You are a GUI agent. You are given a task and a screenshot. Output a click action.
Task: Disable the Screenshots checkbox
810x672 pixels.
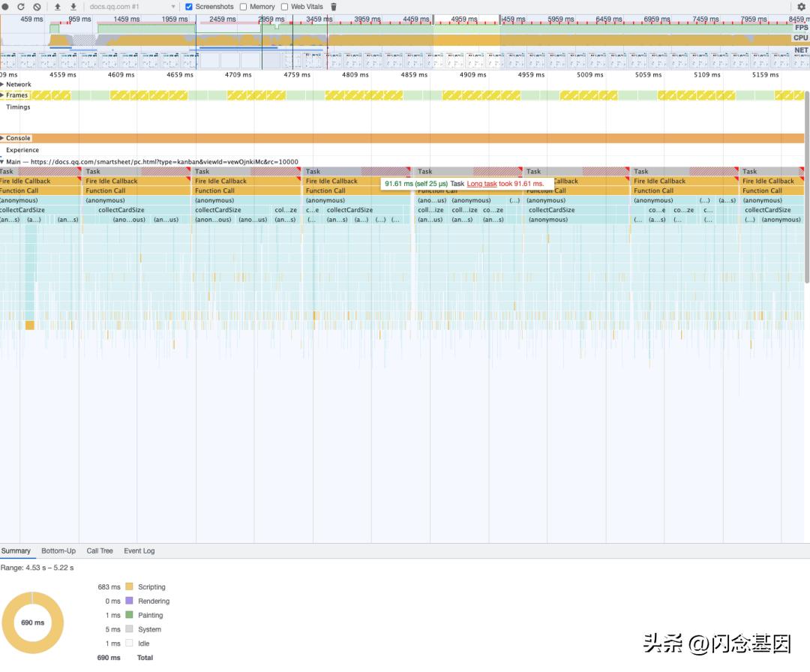pos(189,7)
